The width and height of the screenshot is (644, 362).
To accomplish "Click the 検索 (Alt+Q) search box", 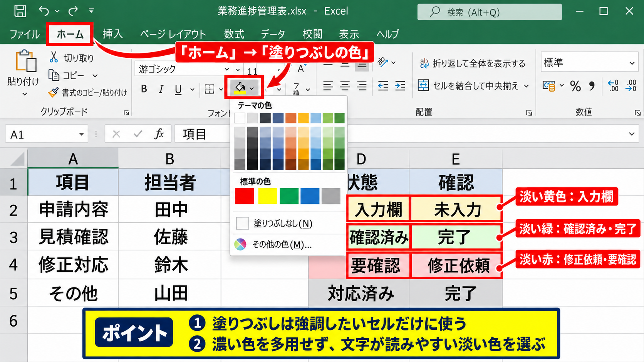I will (490, 12).
